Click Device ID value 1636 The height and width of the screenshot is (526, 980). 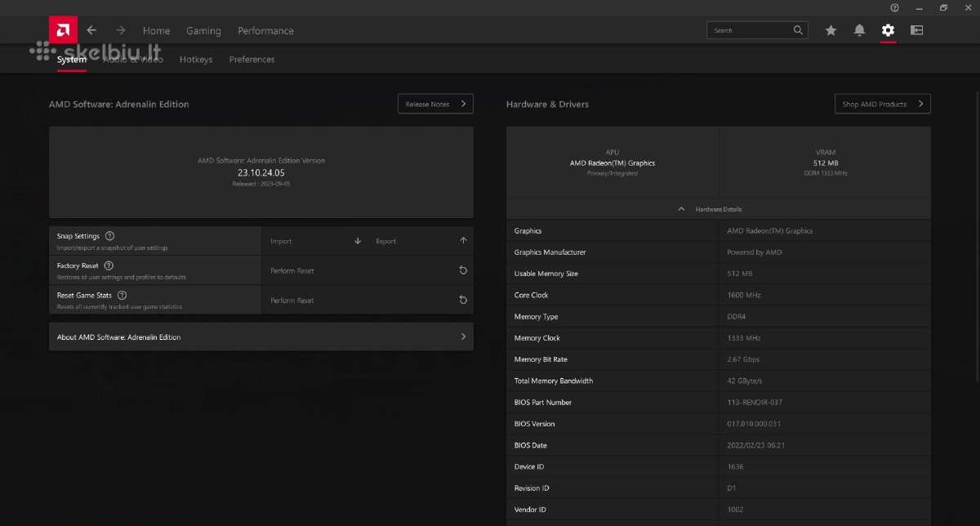click(x=734, y=466)
